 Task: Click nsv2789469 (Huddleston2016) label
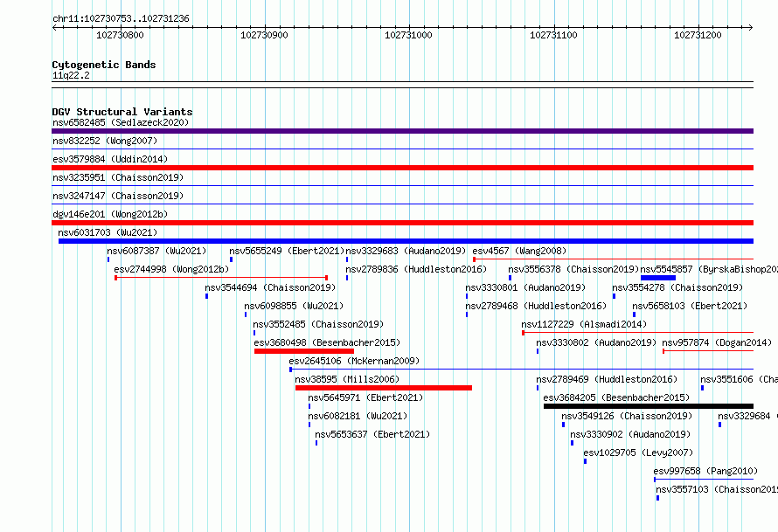tap(607, 379)
